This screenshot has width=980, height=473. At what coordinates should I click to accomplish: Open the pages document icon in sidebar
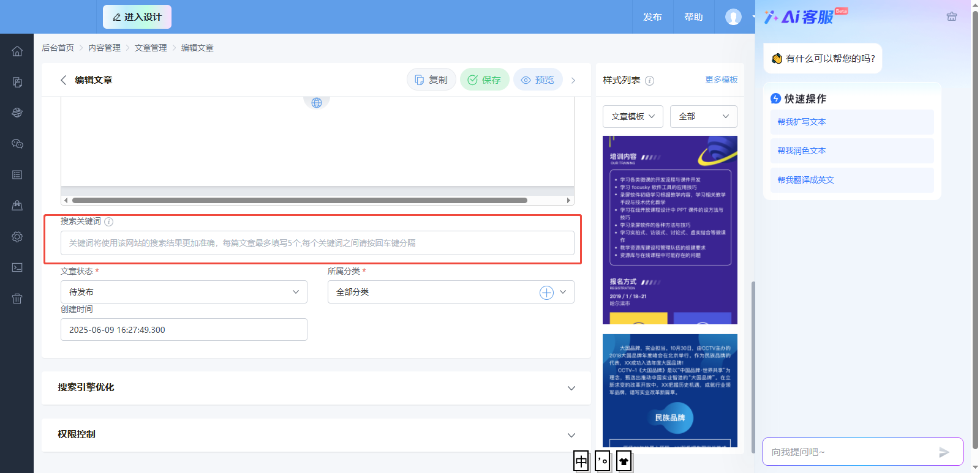tap(17, 82)
